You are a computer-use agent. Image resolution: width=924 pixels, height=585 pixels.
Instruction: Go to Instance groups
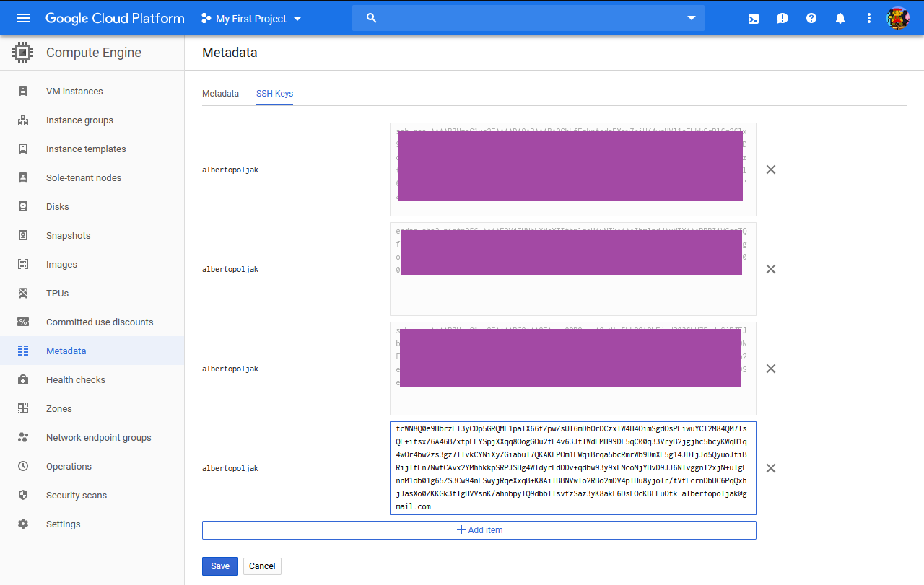79,120
